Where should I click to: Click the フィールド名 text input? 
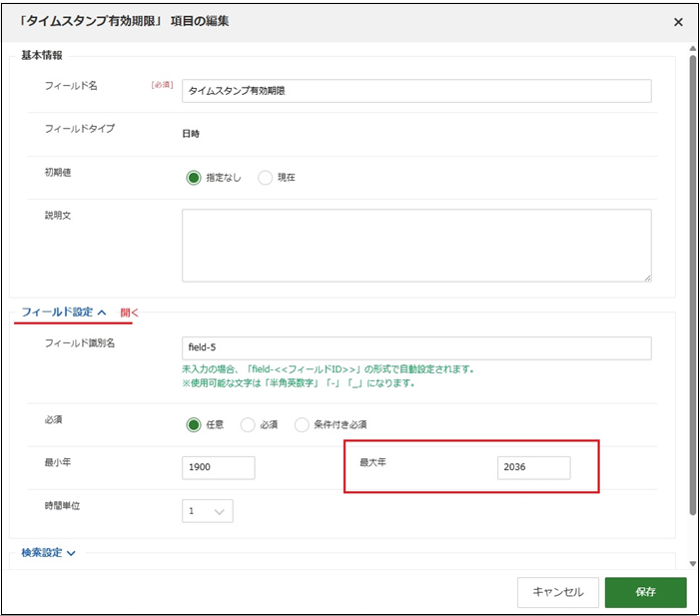[x=416, y=91]
